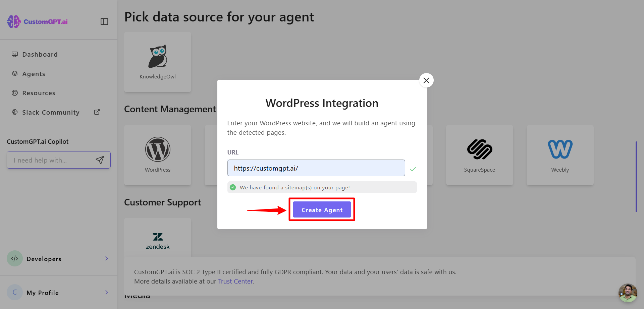Viewport: 644px width, 309px height.
Task: Click the Slack Community icon
Action: click(x=15, y=112)
